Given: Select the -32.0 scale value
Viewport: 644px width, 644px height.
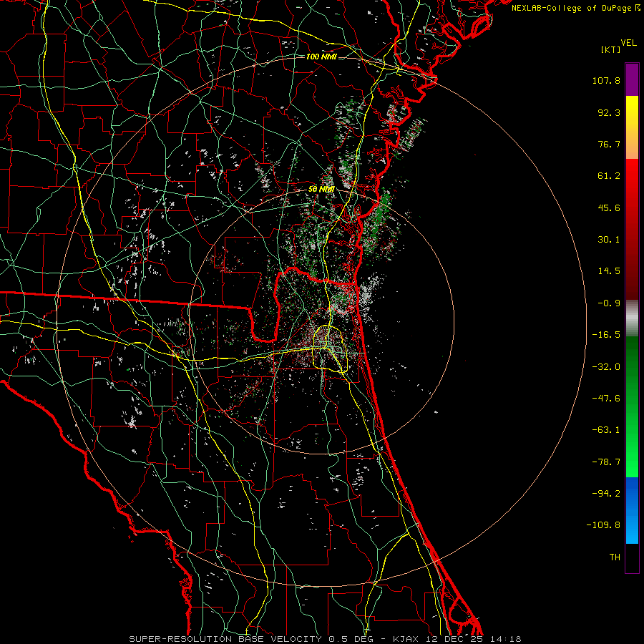Looking at the screenshot, I should [606, 367].
